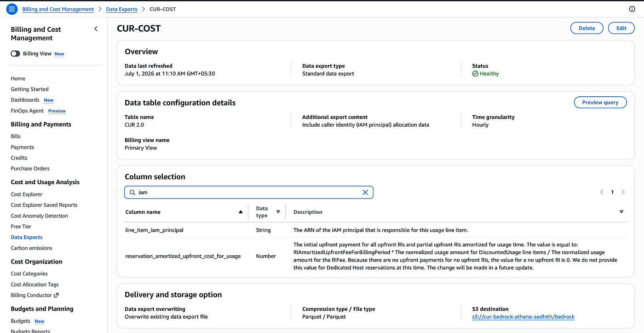Click the Data type header label
This screenshot has height=333, width=644.
262,212
